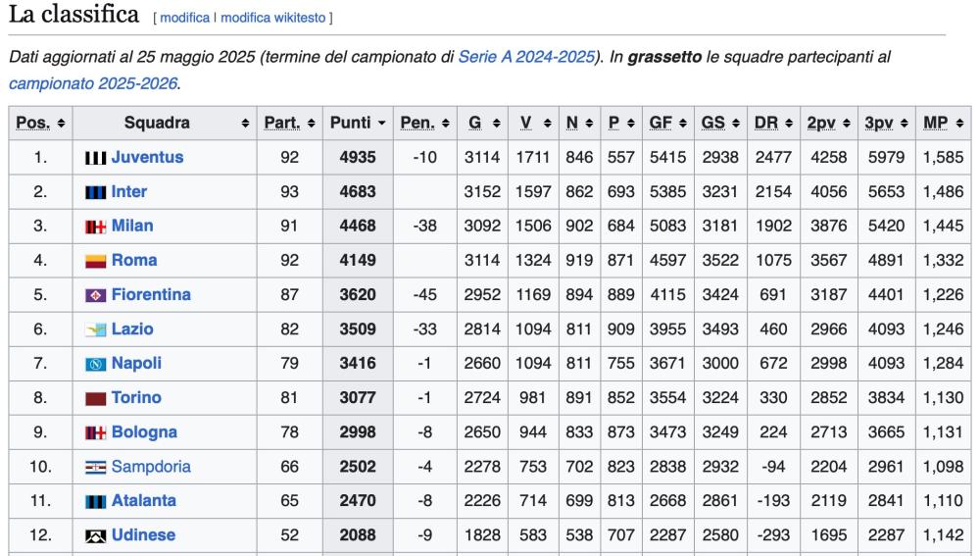Sort table by MP column
980x556 pixels.
pyautogui.click(x=945, y=124)
